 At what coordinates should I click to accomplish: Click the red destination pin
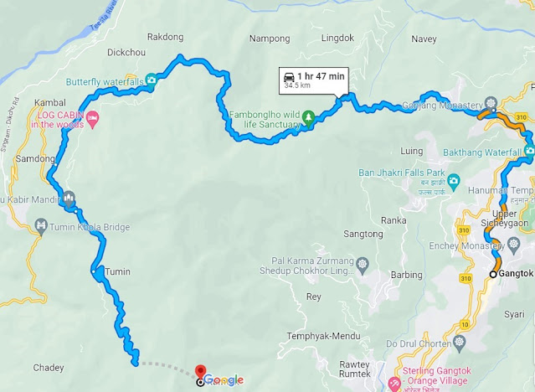coord(200,372)
